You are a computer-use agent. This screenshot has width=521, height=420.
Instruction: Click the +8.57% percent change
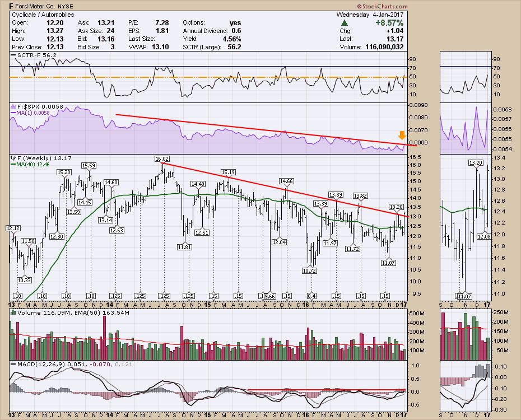click(389, 23)
